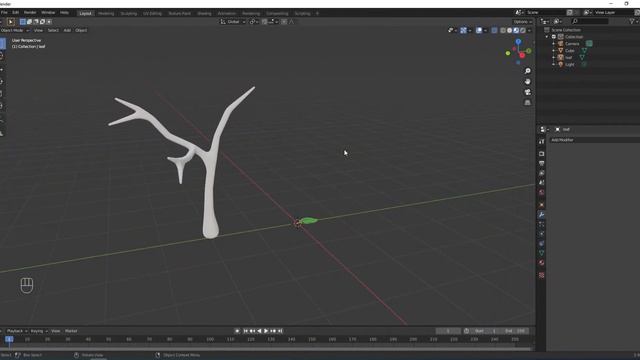Open shading options dropdown arrow

[529, 30]
